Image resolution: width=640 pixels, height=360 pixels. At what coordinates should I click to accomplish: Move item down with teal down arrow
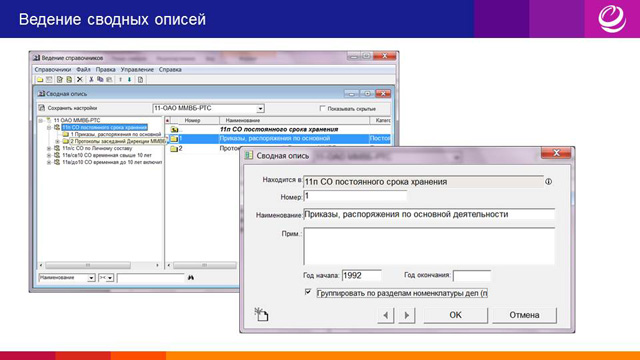[x=129, y=80]
